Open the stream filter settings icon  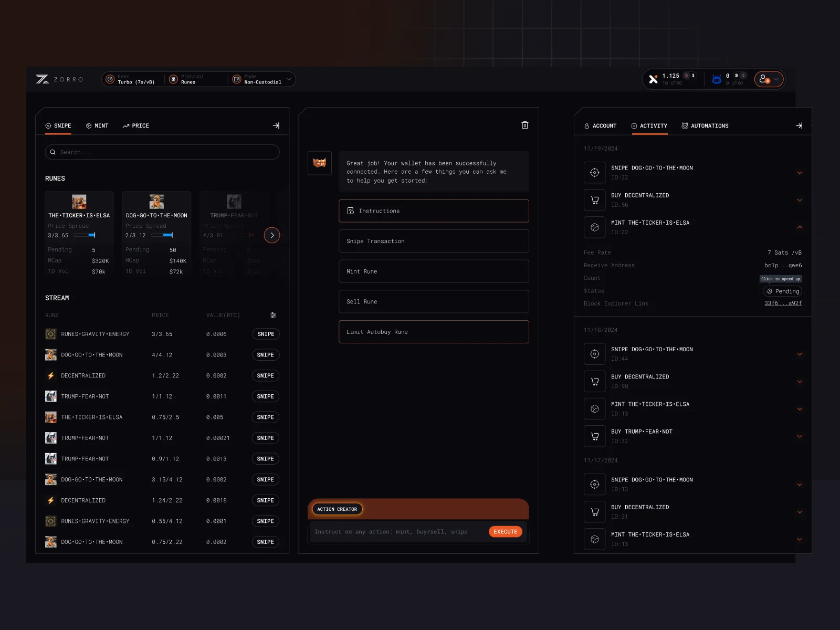(273, 315)
